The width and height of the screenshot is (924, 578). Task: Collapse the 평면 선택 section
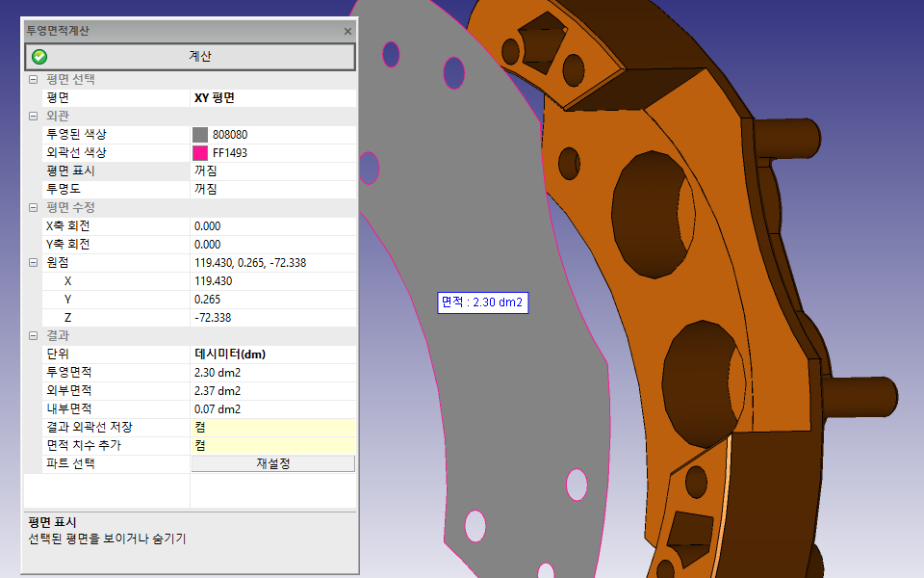pyautogui.click(x=33, y=79)
